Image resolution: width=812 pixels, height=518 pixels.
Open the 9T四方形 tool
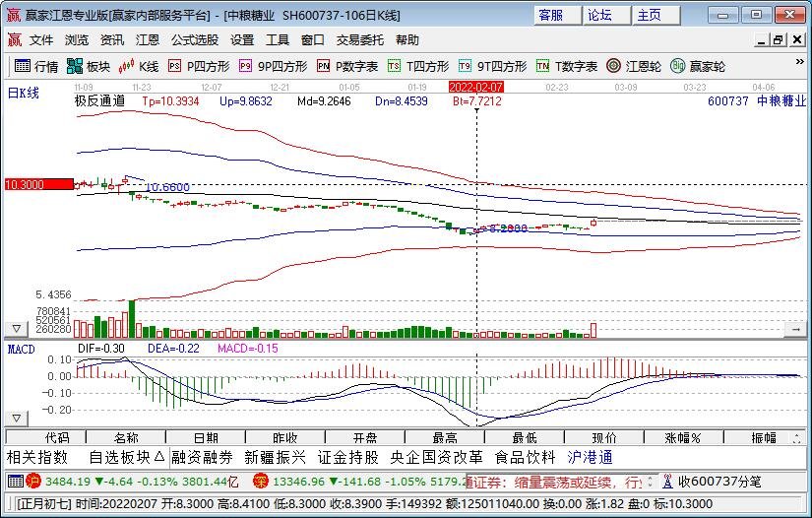pos(492,66)
